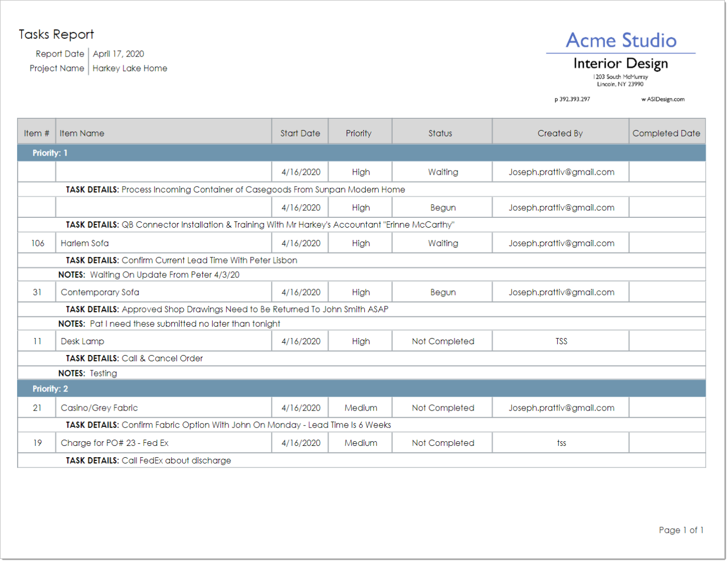Viewport: 728px width, 562px height.
Task: Select item number 31
Action: click(37, 292)
